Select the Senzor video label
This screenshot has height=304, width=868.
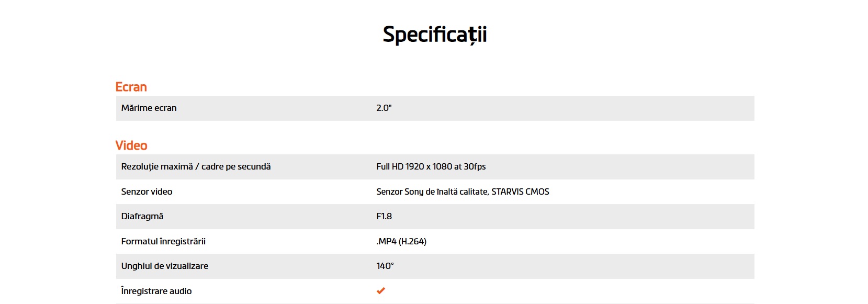click(x=146, y=192)
